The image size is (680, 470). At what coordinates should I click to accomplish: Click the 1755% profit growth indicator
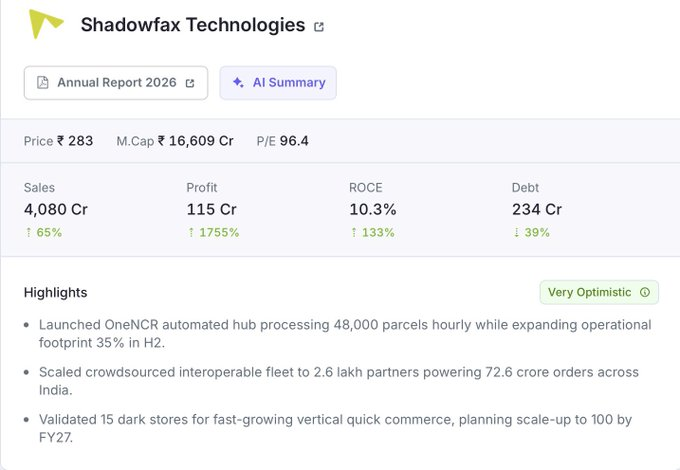pos(213,232)
